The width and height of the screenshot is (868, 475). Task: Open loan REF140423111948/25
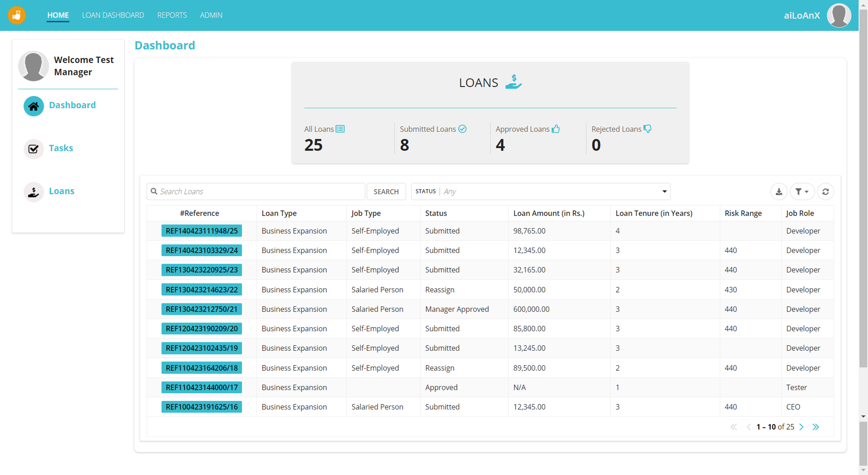click(x=201, y=231)
